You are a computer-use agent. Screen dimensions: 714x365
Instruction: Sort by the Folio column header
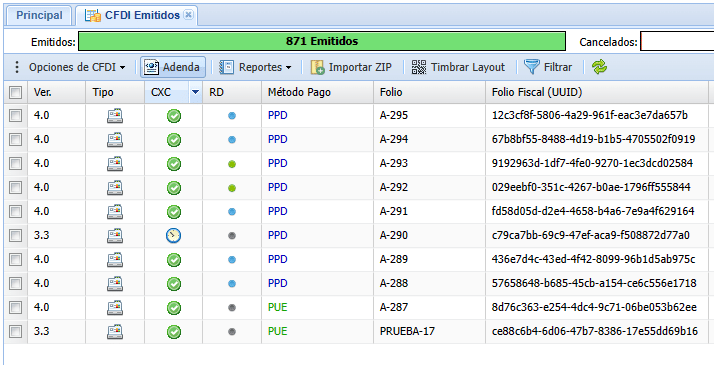coord(429,92)
